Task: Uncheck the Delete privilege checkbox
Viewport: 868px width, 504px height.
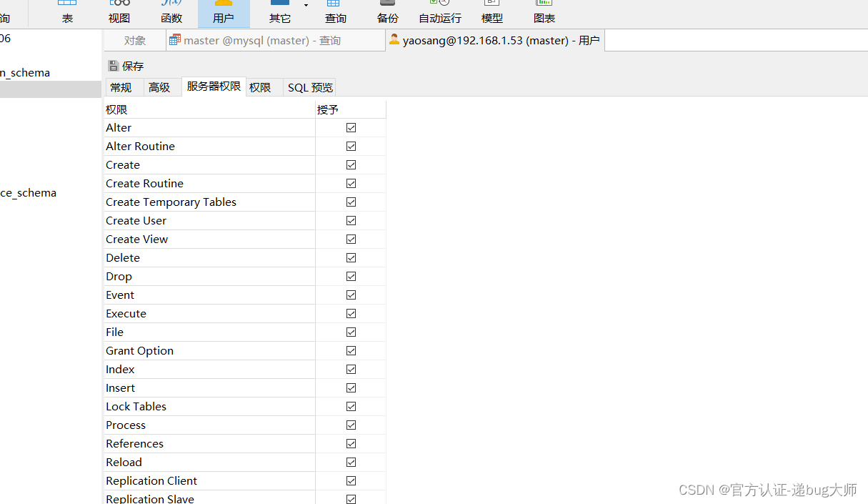Action: 351,258
